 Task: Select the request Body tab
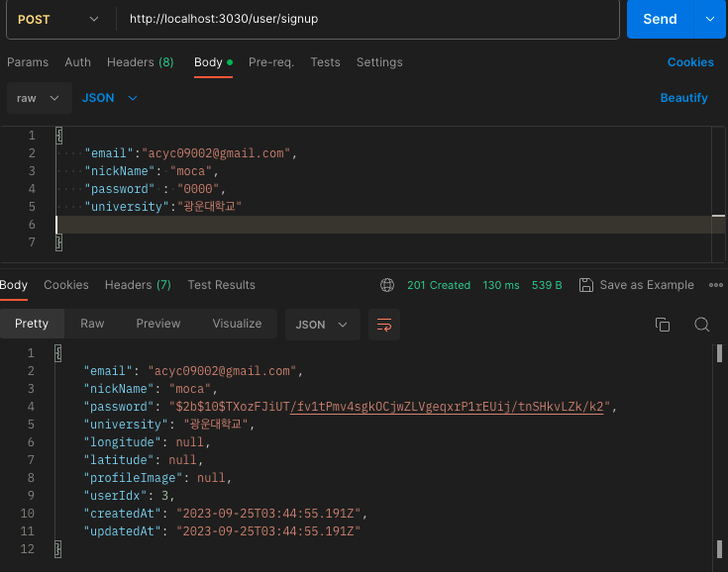click(213, 62)
